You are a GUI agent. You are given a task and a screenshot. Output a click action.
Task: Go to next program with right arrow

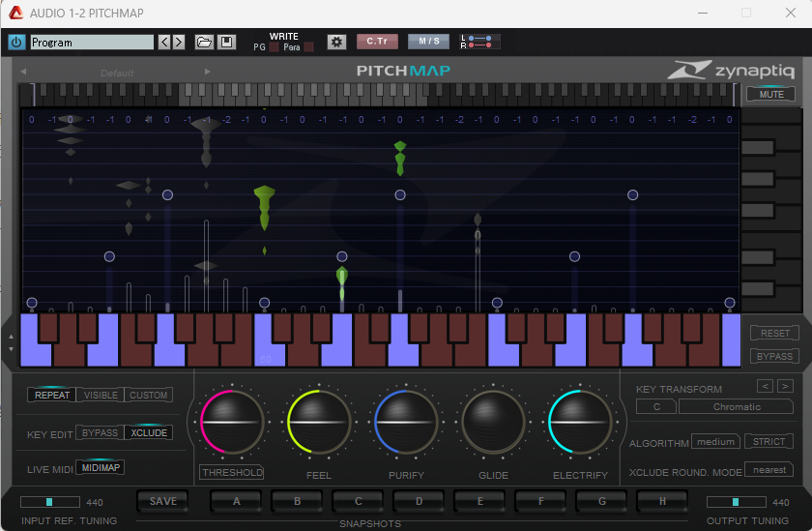click(179, 42)
